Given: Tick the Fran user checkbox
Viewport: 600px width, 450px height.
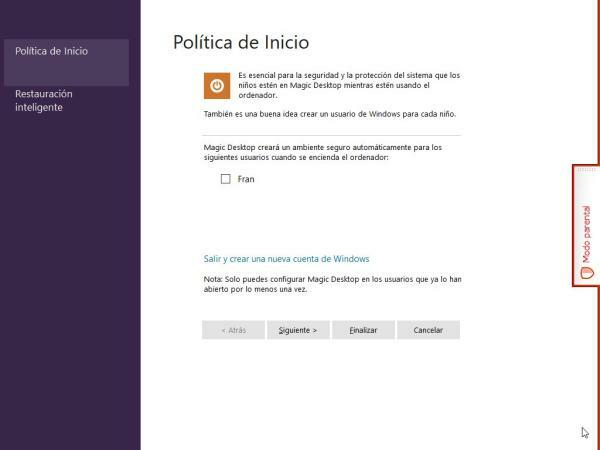Looking at the screenshot, I should 225,179.
